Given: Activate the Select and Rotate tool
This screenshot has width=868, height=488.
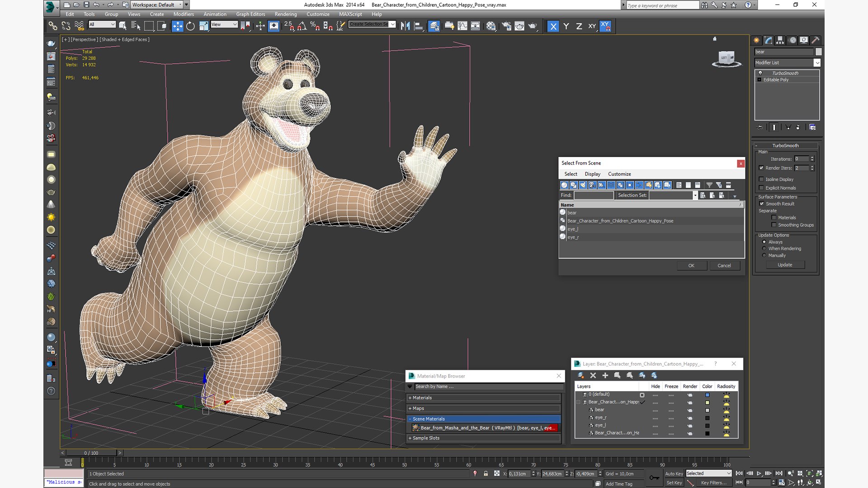Looking at the screenshot, I should (x=190, y=26).
